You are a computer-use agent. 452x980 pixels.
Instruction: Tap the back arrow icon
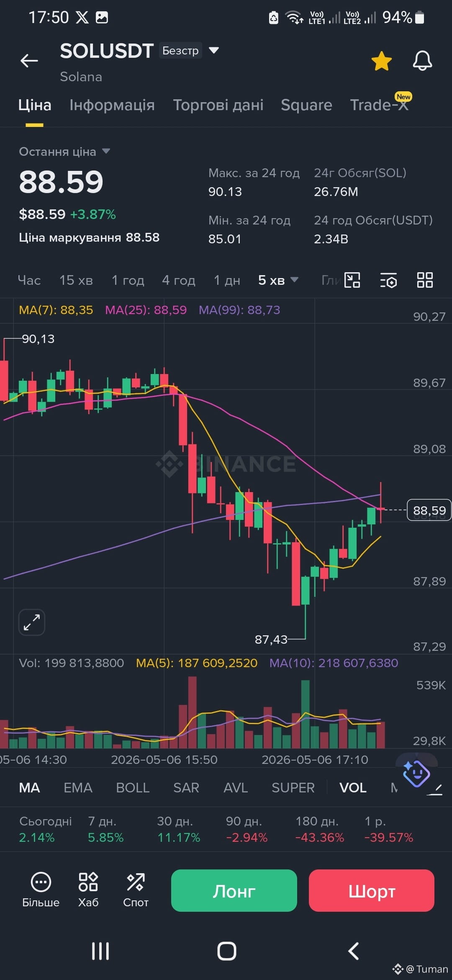(x=29, y=61)
